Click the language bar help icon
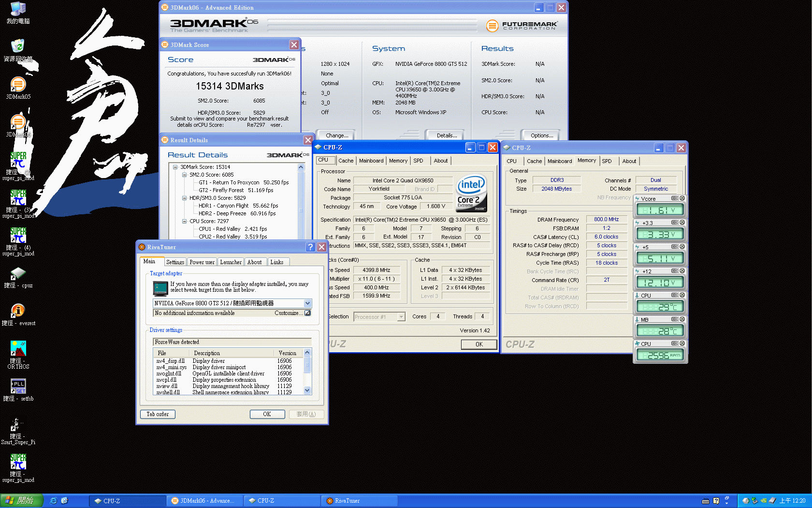Screen dimensions: 812x508 716,501
